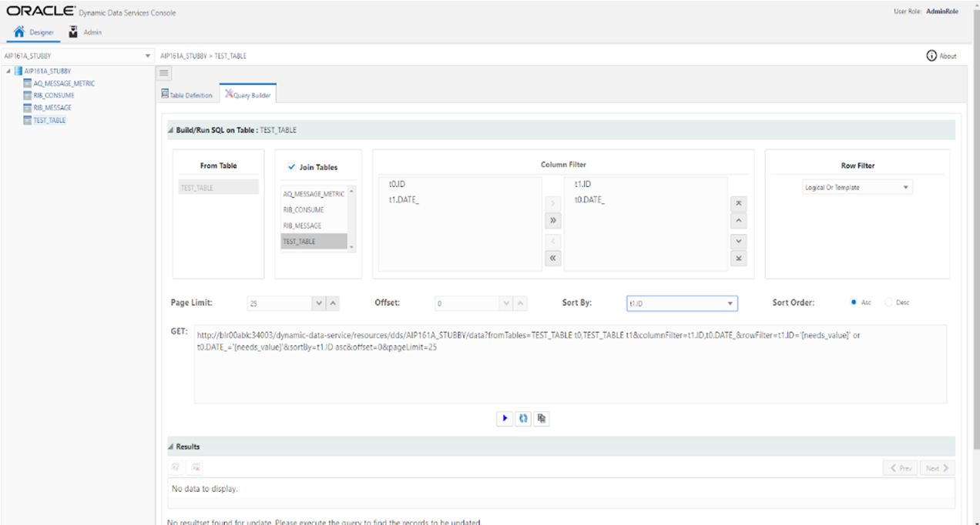Click the second results toolbar icon
Screen dimensions: 980x525
(x=196, y=467)
